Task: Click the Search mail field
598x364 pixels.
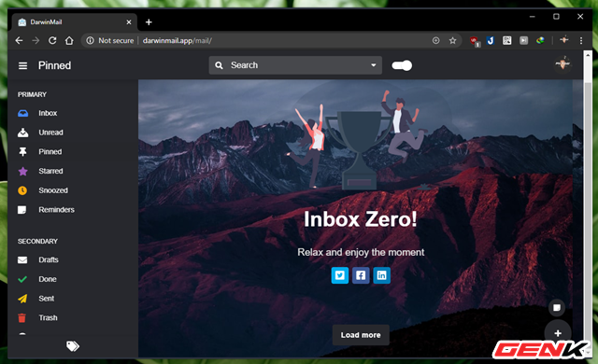Action: point(295,65)
